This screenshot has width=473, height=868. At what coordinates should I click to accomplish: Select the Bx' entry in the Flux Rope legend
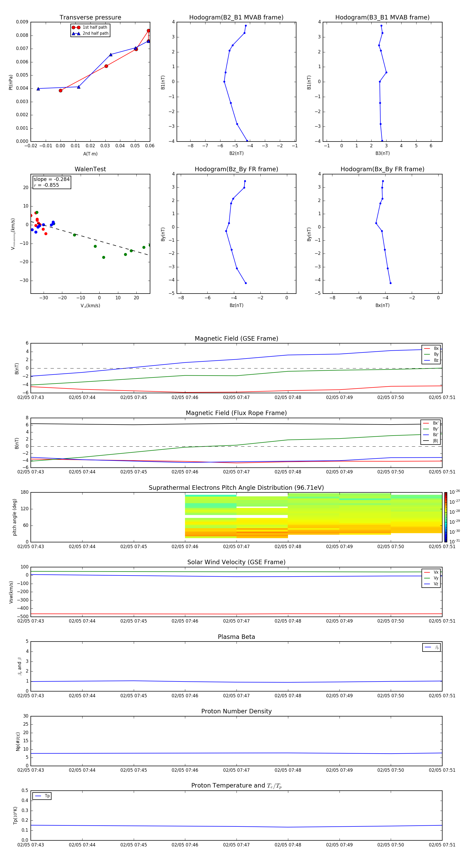pyautogui.click(x=431, y=423)
